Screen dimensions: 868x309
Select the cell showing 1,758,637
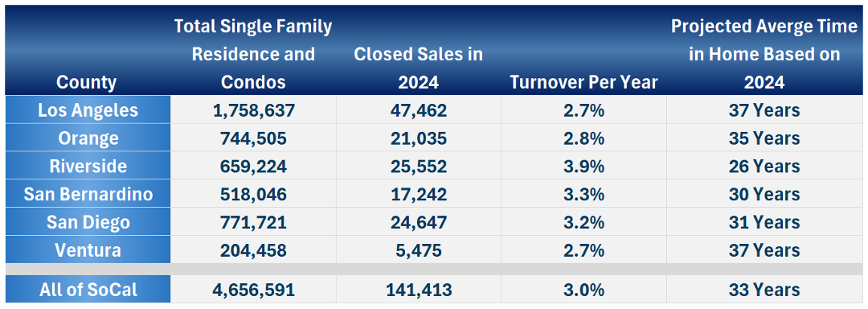click(x=253, y=110)
